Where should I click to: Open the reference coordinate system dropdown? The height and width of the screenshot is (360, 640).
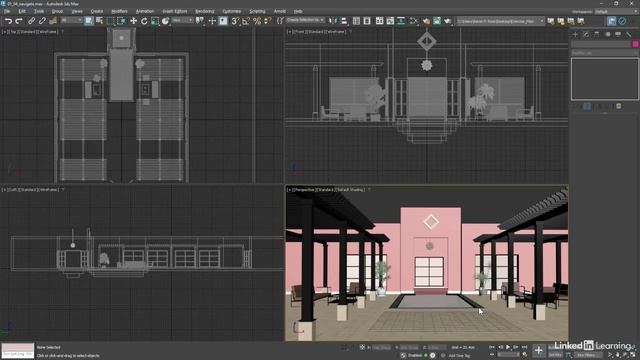click(182, 20)
